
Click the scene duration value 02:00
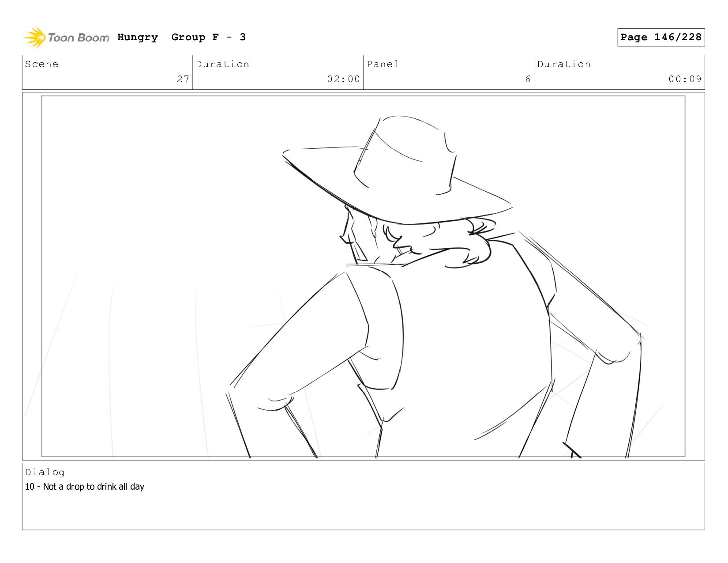[343, 79]
